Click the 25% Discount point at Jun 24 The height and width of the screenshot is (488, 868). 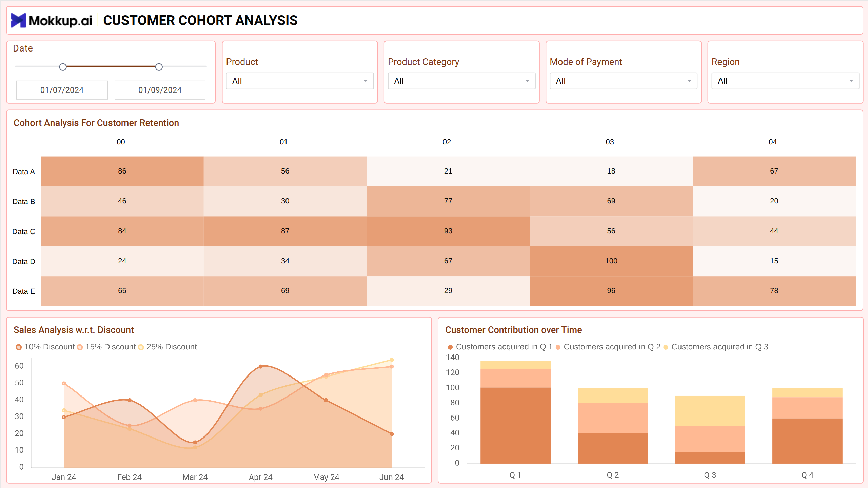[x=392, y=360]
